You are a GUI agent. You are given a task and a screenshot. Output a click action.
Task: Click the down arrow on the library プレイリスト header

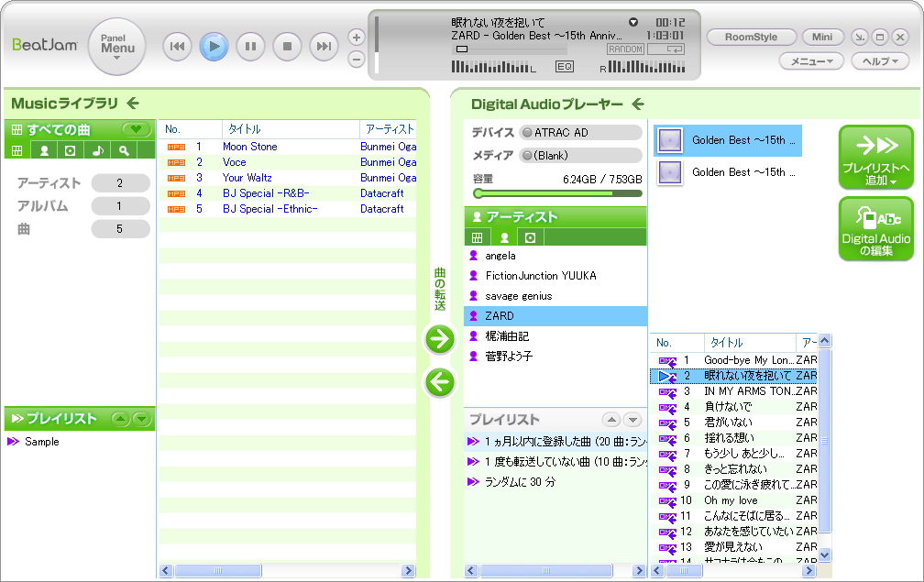[141, 419]
